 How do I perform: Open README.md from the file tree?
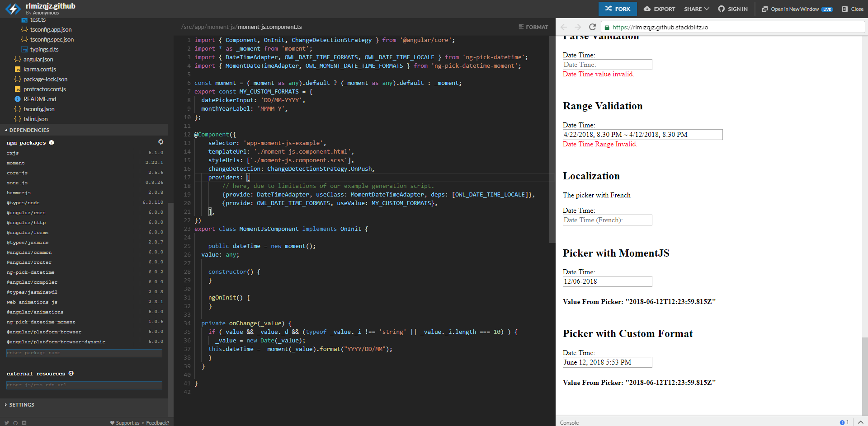click(40, 99)
